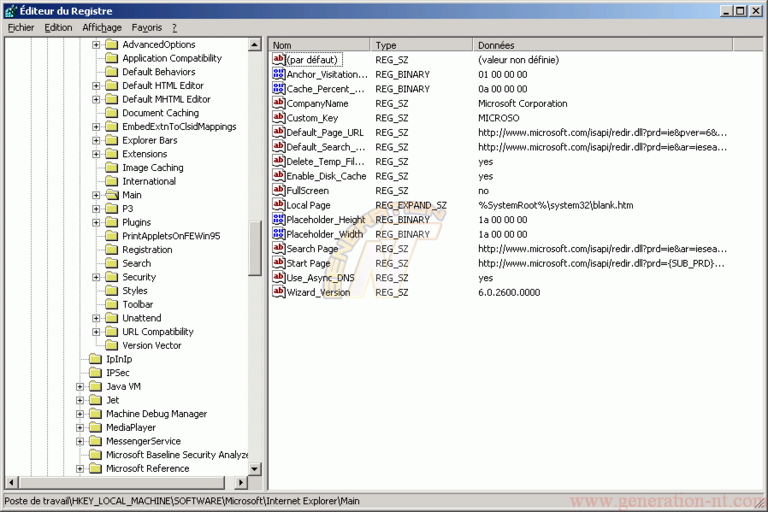Select the Registration key
Image resolution: width=768 pixels, height=512 pixels.
147,250
